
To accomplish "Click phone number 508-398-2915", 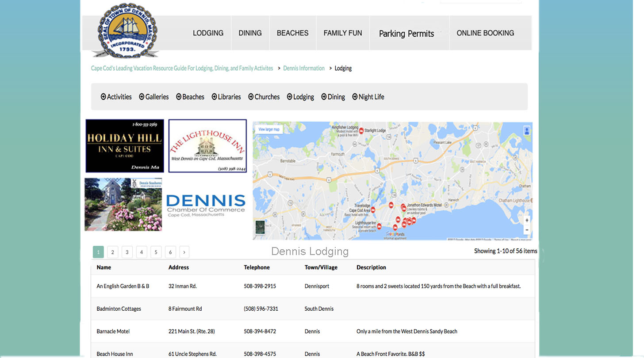I will (x=260, y=286).
